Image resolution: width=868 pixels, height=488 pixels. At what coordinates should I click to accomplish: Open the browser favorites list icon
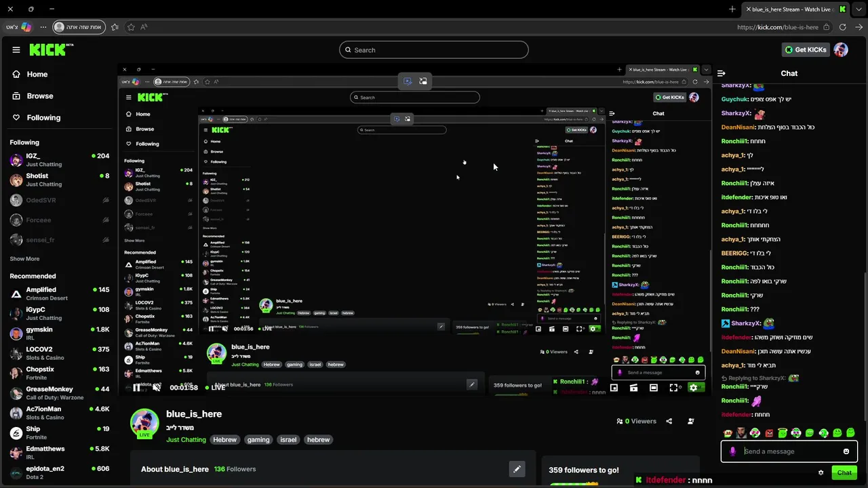(115, 27)
